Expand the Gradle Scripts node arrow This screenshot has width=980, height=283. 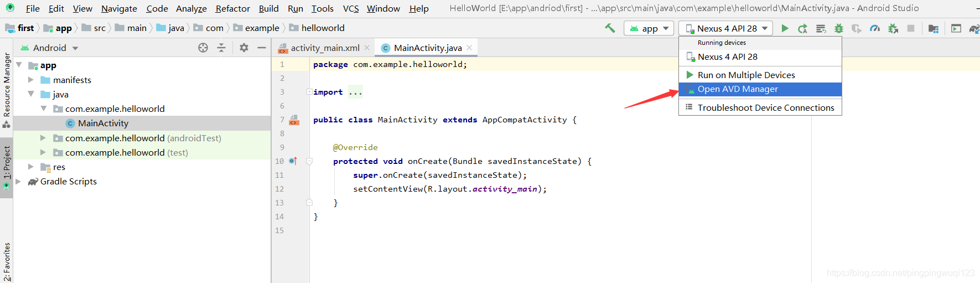coord(19,181)
